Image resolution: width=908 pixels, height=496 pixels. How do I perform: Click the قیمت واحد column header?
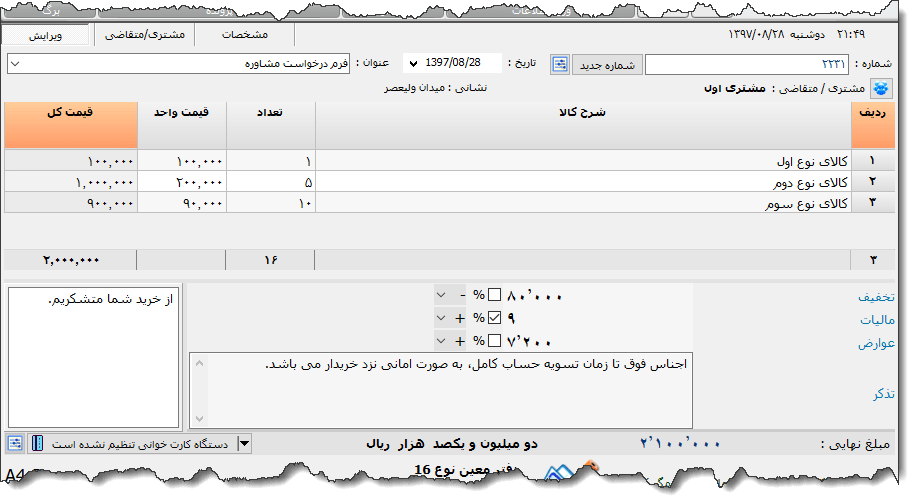[182, 125]
